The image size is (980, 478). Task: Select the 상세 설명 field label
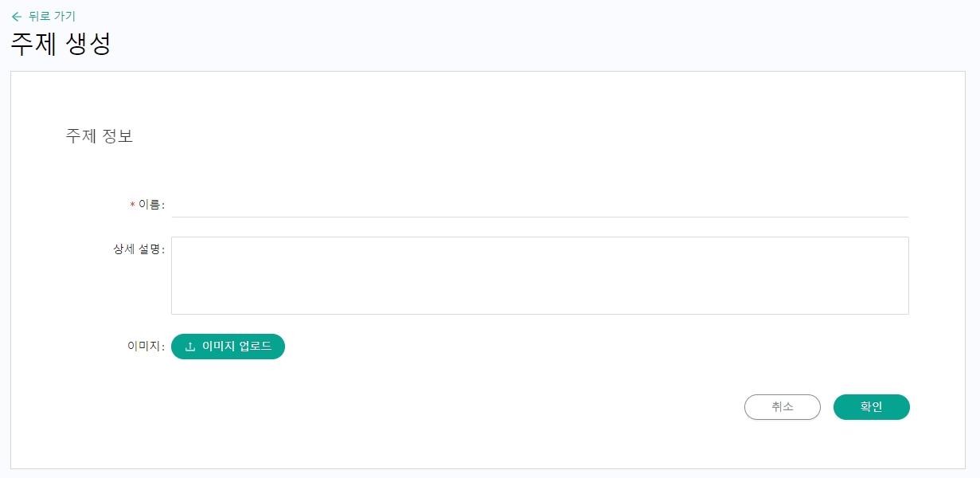[138, 249]
